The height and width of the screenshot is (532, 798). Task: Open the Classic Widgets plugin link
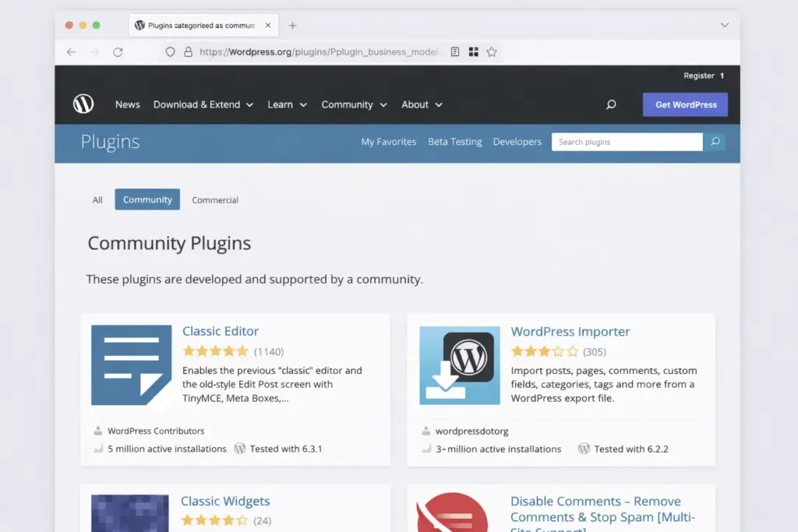225,502
